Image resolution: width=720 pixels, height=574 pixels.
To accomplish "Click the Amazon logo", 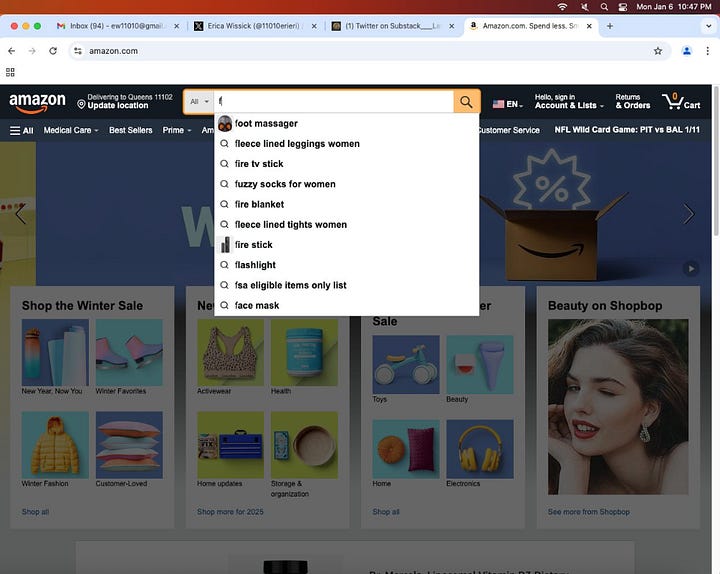I will click(37, 102).
